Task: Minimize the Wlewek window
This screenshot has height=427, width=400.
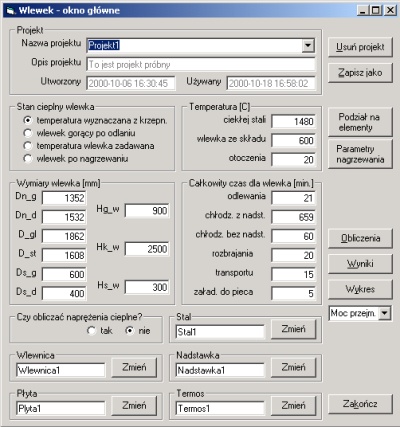Action: point(363,10)
